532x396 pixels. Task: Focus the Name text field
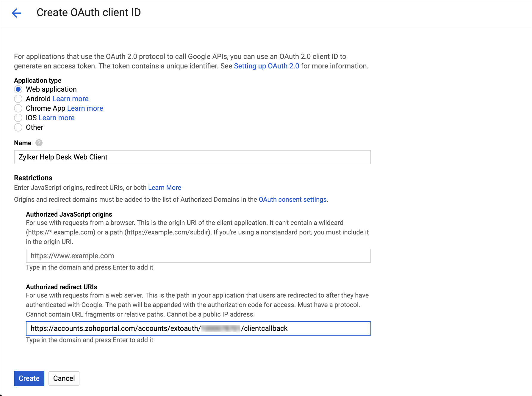pyautogui.click(x=192, y=157)
